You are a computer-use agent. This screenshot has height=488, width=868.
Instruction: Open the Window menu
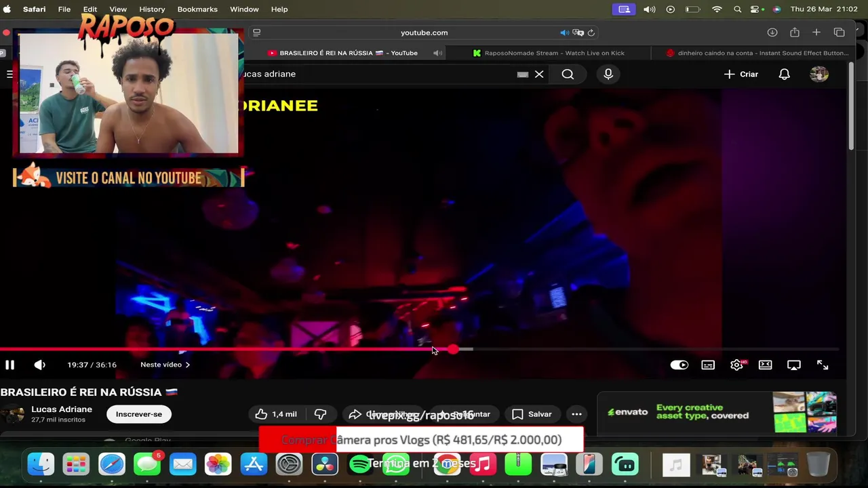pyautogui.click(x=244, y=9)
